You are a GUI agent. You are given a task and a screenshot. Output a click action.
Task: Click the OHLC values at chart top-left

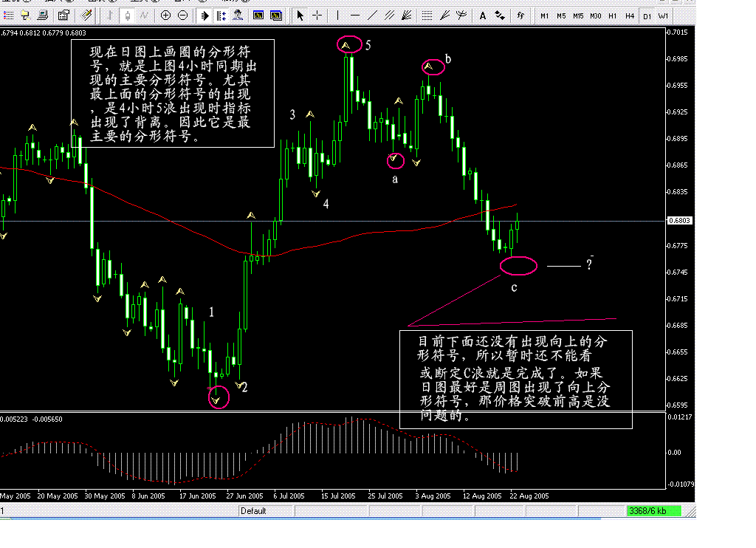click(x=44, y=32)
